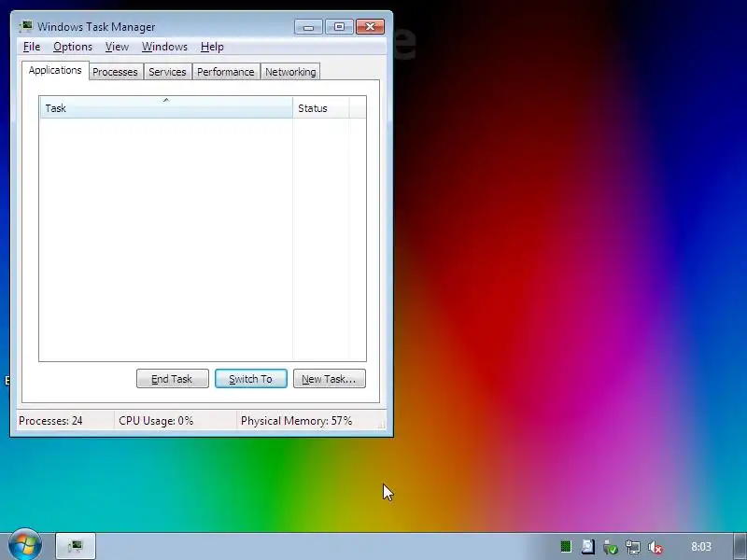Image resolution: width=747 pixels, height=560 pixels.
Task: Click the Show Desktop button at taskbar end
Action: [740, 546]
